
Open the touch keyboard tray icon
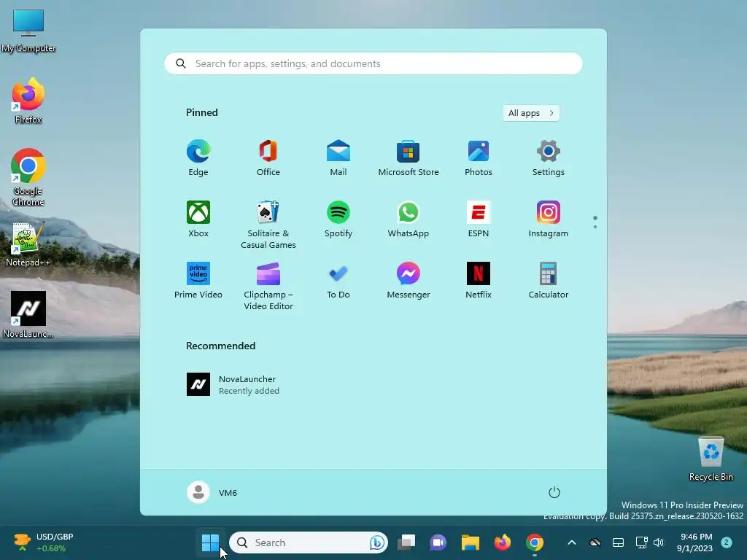(x=619, y=542)
